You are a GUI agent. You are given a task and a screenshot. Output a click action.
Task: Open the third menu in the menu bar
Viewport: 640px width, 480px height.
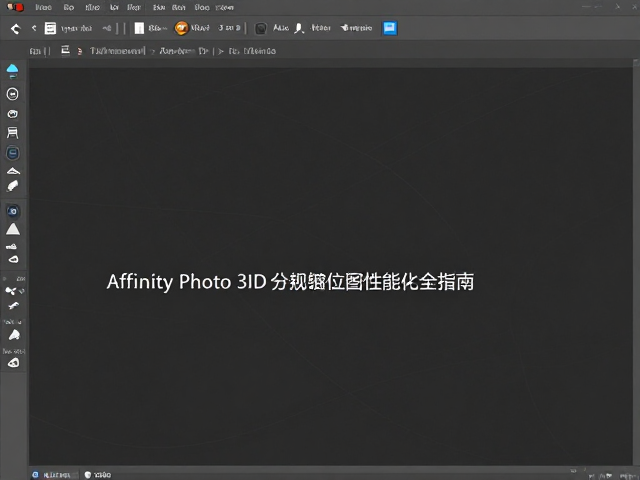[x=93, y=7]
